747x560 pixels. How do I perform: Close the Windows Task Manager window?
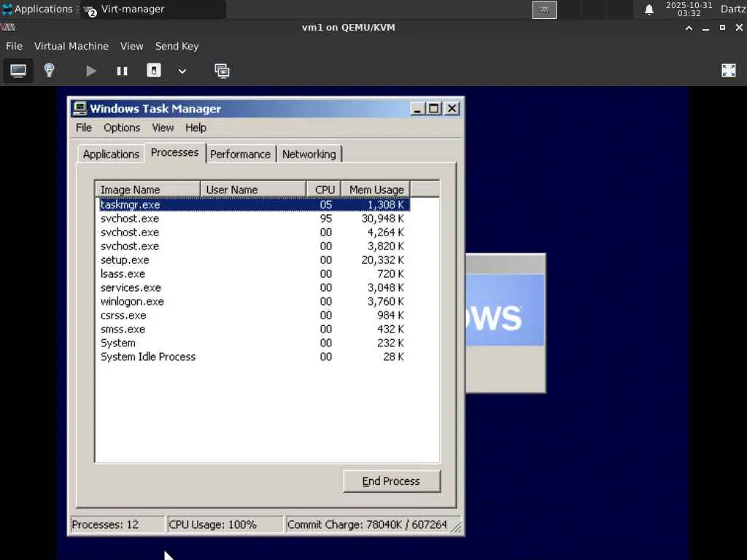[x=452, y=109]
